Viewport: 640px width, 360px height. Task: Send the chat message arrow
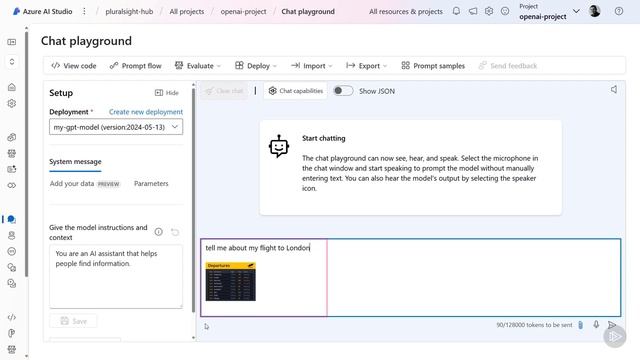pos(611,325)
